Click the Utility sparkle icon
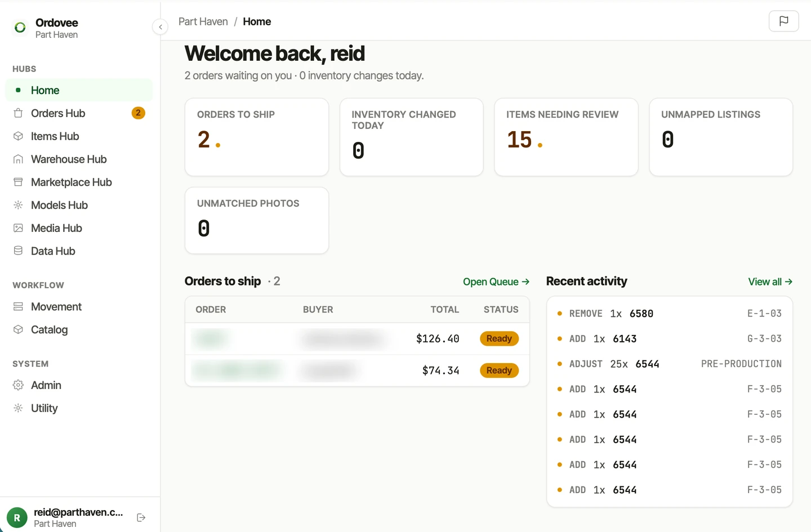The image size is (811, 532). pyautogui.click(x=18, y=408)
